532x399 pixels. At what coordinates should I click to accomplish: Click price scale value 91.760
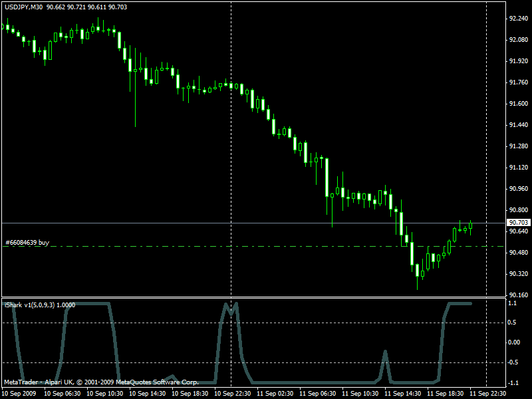point(519,82)
